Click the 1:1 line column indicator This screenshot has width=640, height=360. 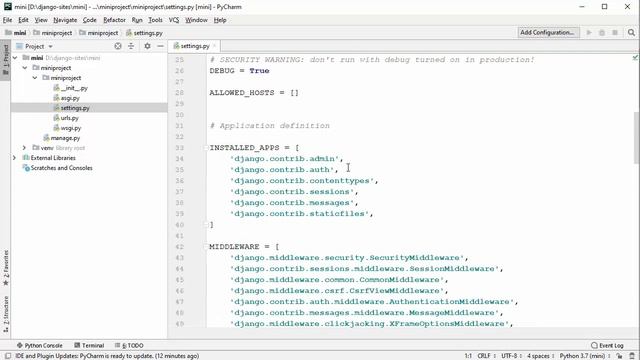(x=468, y=356)
